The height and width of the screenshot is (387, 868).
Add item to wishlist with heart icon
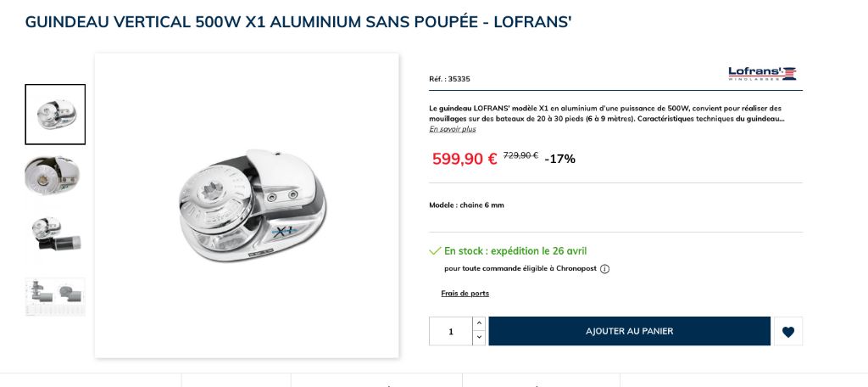tap(788, 332)
